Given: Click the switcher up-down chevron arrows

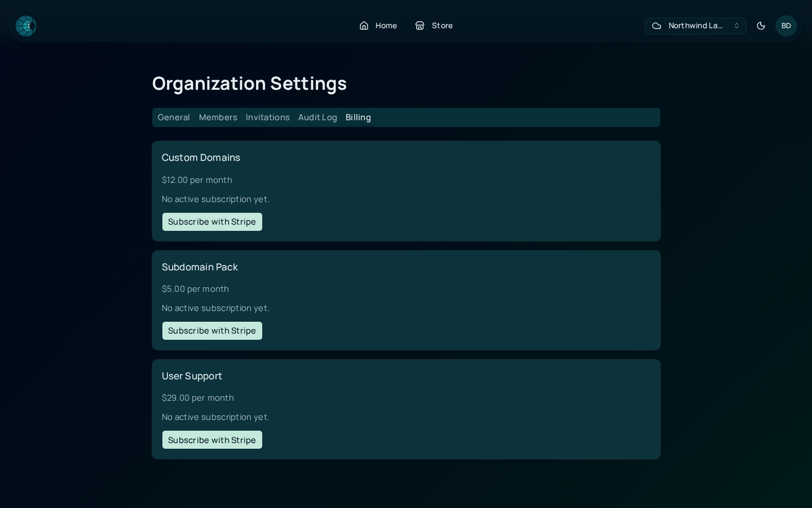Looking at the screenshot, I should [736, 26].
